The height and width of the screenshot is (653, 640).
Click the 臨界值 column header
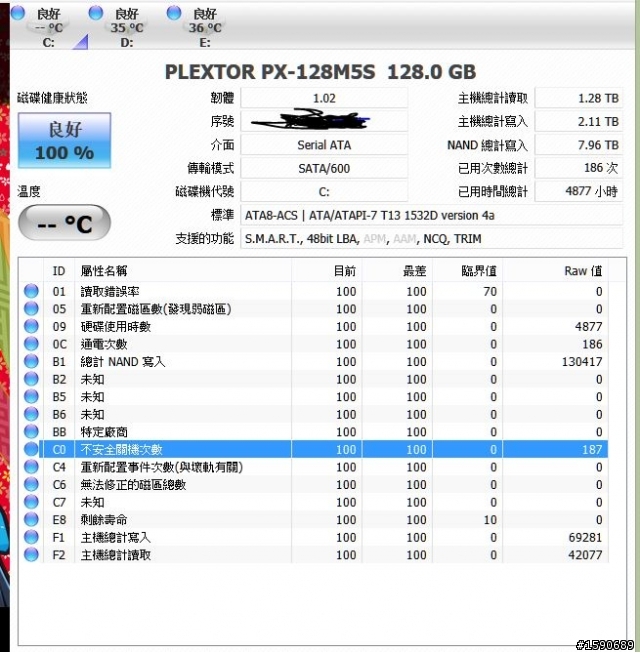click(x=468, y=271)
